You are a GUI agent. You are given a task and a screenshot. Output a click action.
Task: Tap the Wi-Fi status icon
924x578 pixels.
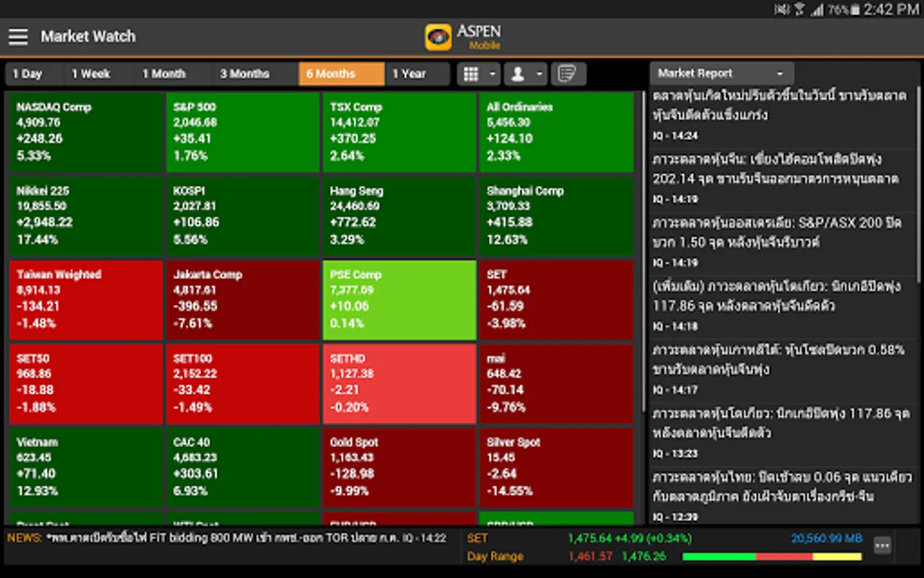(x=800, y=9)
